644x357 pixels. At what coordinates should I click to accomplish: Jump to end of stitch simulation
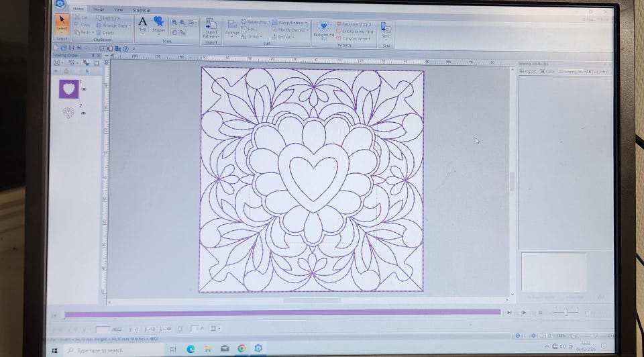tap(509, 313)
